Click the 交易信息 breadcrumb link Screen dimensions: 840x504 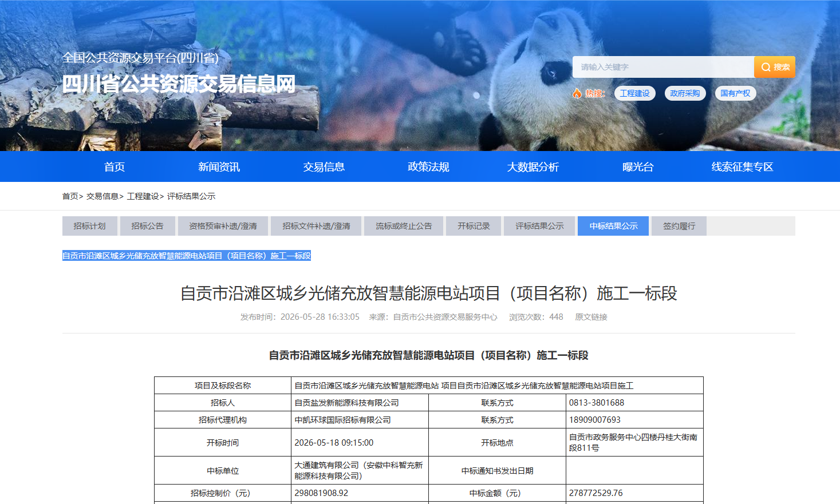(102, 196)
